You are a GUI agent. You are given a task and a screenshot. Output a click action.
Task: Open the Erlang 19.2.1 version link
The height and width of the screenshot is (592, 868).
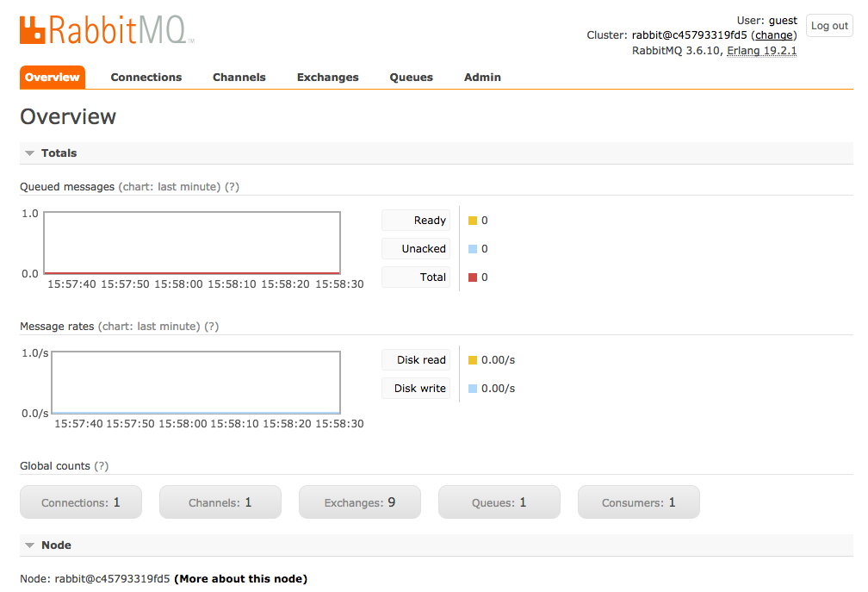pyautogui.click(x=761, y=51)
